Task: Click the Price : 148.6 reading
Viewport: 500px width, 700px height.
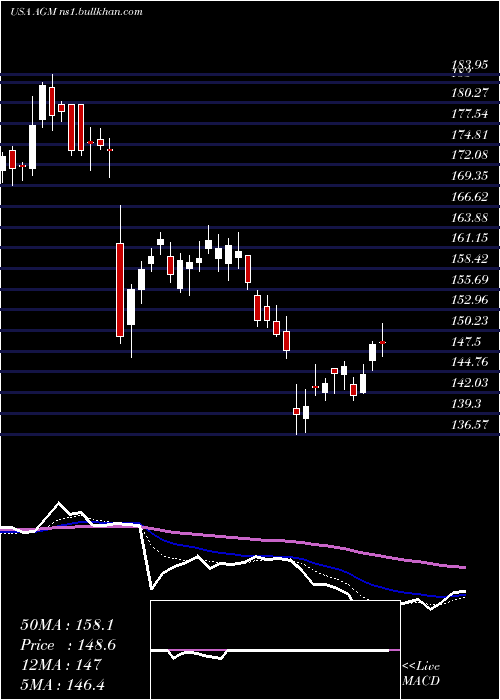Action: (68, 645)
